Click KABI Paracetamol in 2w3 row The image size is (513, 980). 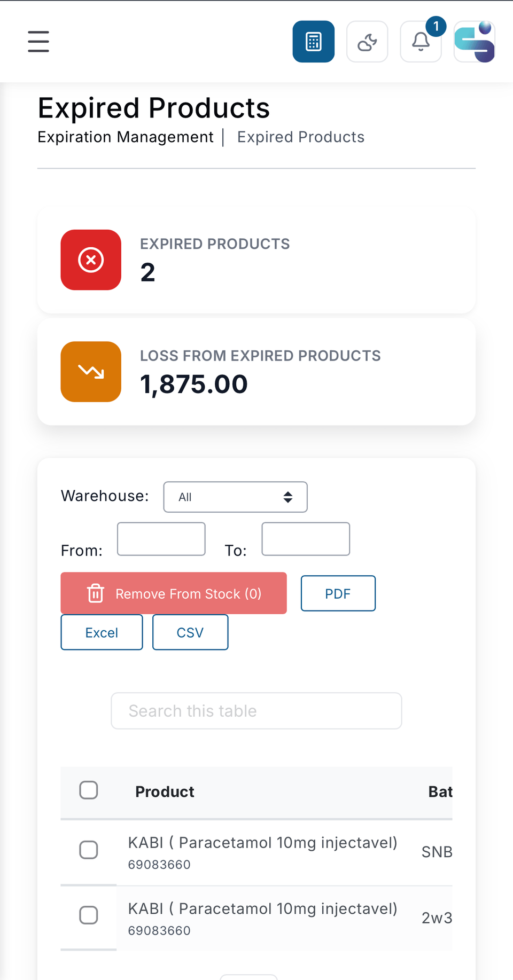(262, 909)
